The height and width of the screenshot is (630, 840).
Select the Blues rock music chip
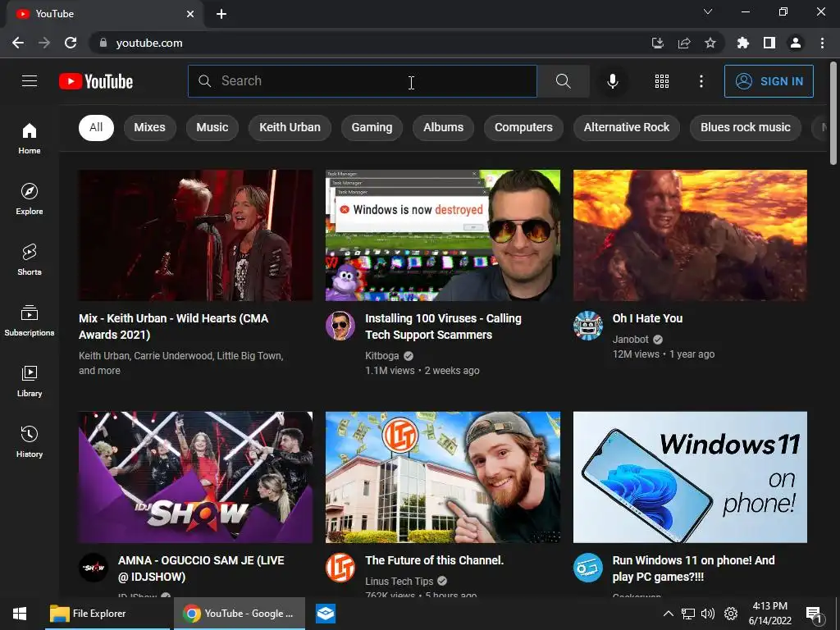pyautogui.click(x=746, y=127)
